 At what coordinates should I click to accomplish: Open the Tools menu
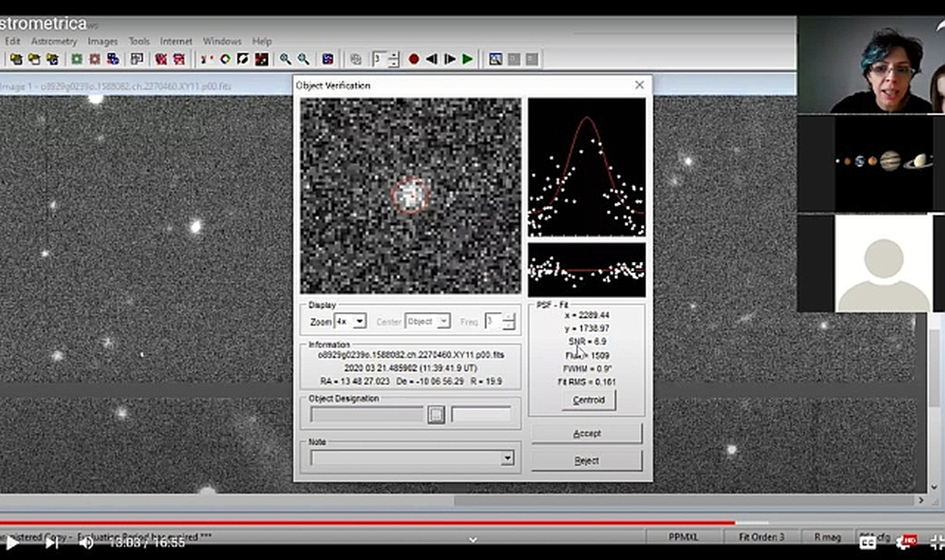(x=139, y=41)
